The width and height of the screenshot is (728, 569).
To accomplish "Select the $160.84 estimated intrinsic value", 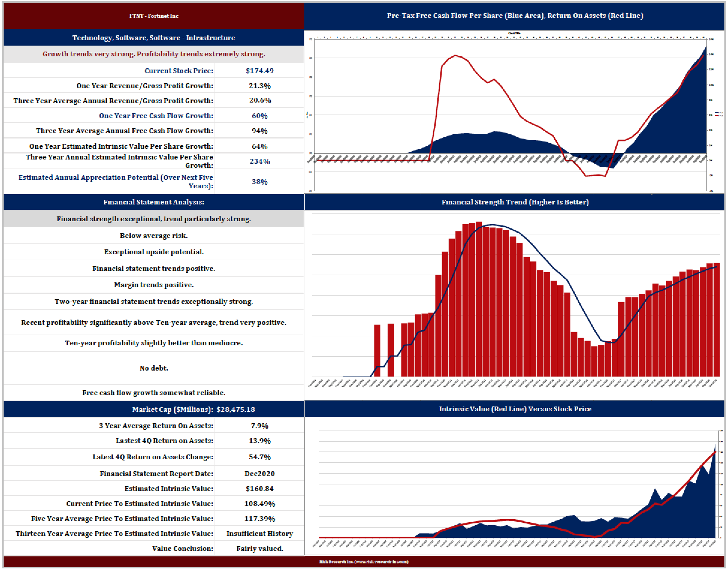I will pyautogui.click(x=260, y=489).
